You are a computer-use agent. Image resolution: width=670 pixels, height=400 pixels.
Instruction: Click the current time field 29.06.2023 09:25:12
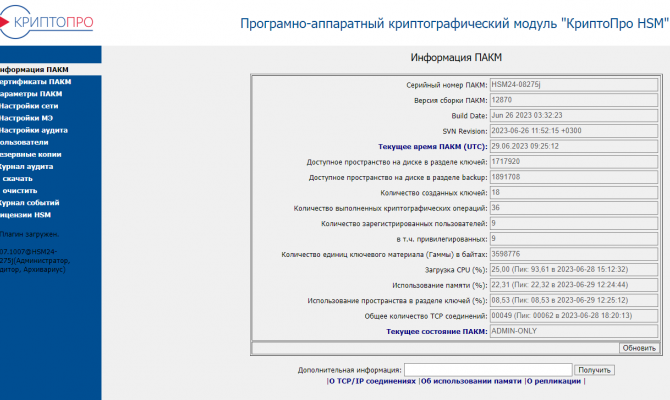tap(574, 146)
